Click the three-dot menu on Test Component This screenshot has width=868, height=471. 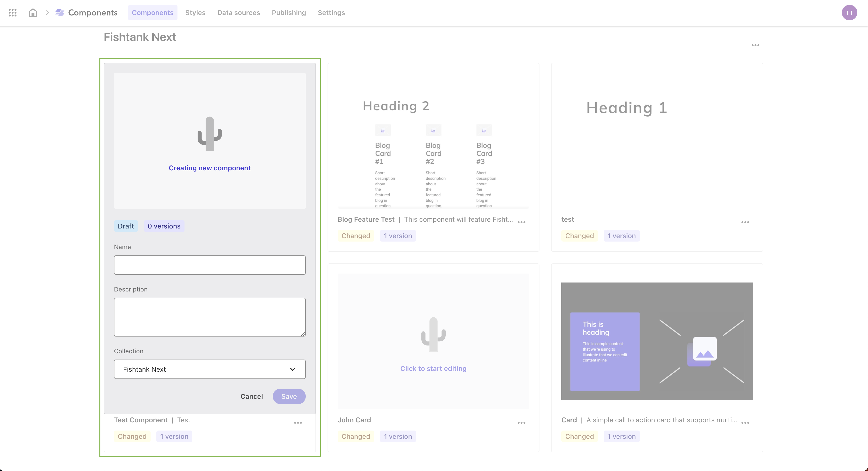click(x=298, y=422)
